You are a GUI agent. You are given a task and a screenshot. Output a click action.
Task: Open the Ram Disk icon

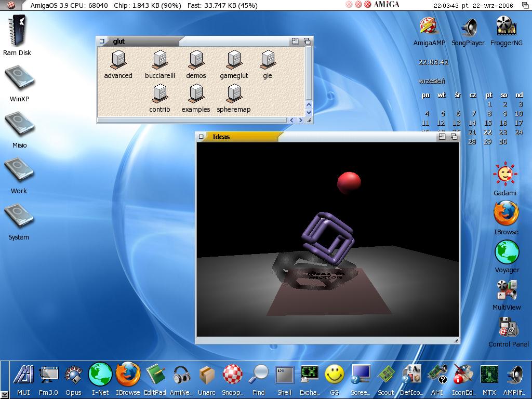17,31
